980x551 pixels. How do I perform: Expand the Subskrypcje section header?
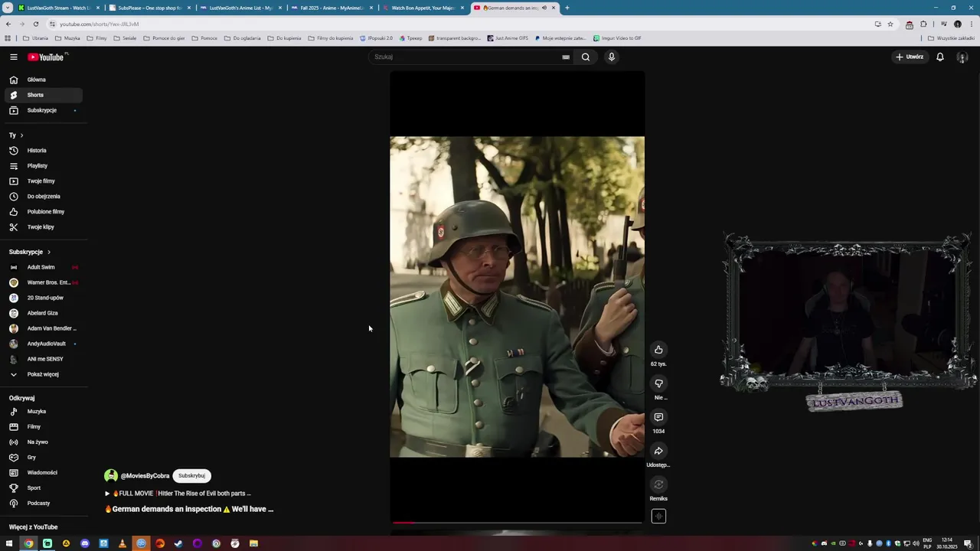click(30, 252)
